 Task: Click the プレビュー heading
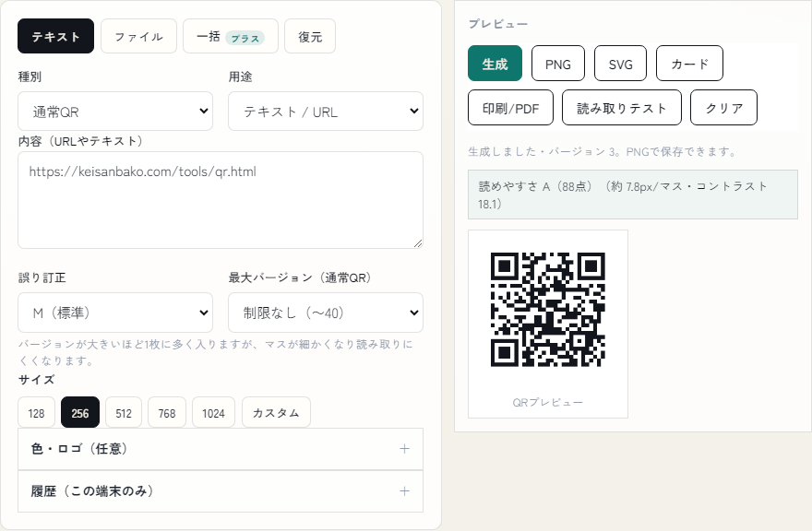pyautogui.click(x=498, y=24)
